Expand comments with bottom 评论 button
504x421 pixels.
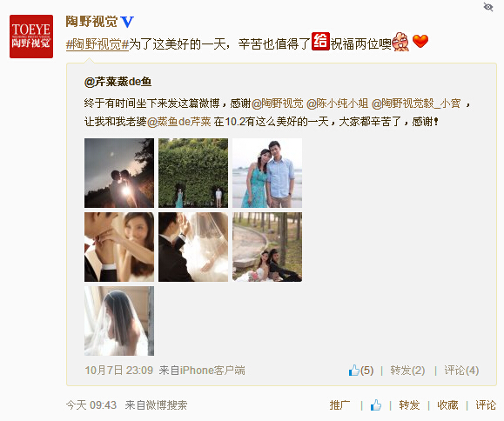486,405
